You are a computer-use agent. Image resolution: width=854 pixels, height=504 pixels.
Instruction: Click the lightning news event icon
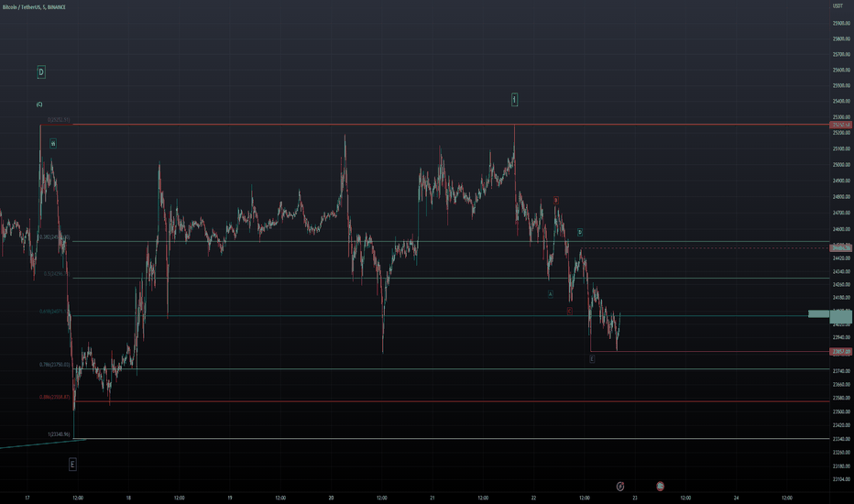619,486
